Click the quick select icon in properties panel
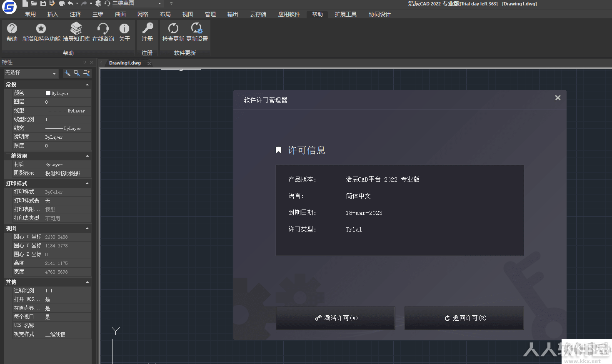The image size is (612, 364). click(x=67, y=73)
